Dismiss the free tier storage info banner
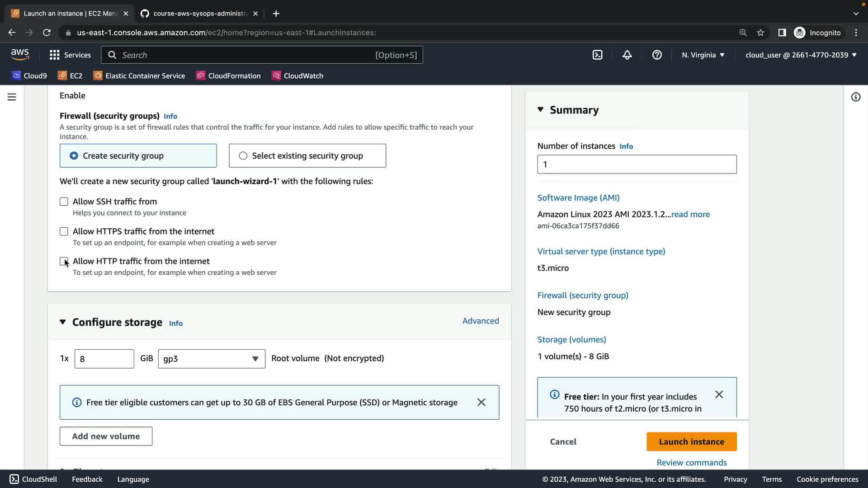Image resolution: width=868 pixels, height=488 pixels. coord(481,402)
